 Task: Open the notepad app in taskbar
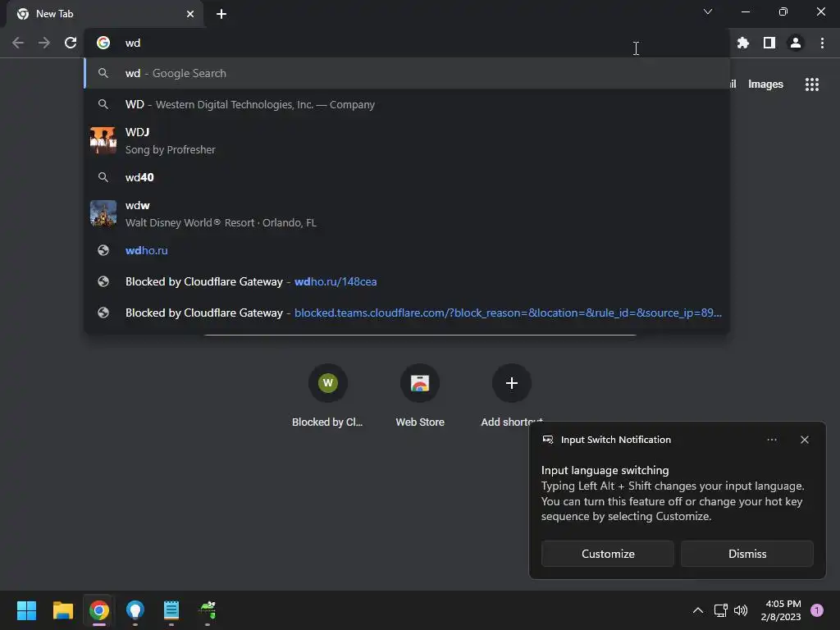click(x=171, y=610)
